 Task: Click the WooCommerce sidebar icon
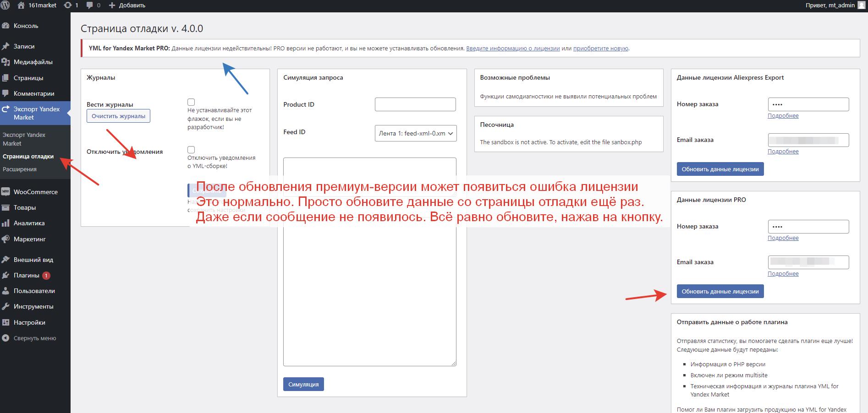[x=6, y=192]
